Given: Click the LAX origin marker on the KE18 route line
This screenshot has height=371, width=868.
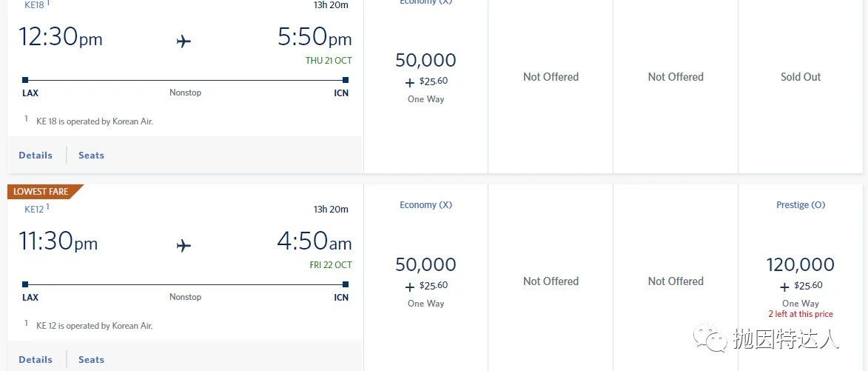Looking at the screenshot, I should click(x=25, y=80).
